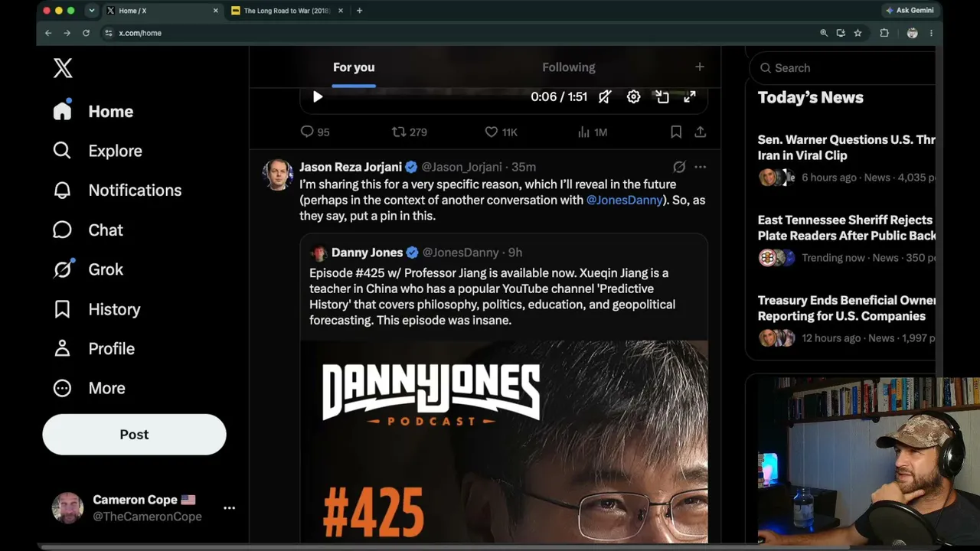
Task: Like the post with 11K likes
Action: point(501,132)
